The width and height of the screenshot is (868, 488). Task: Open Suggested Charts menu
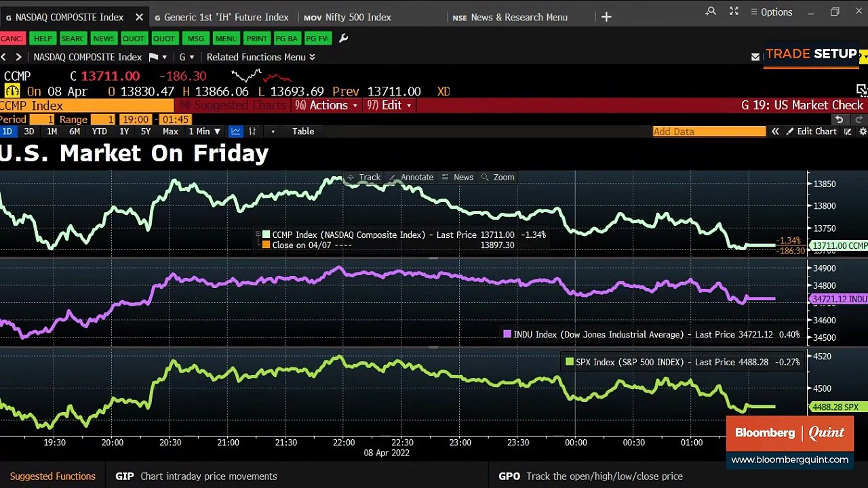coord(233,105)
